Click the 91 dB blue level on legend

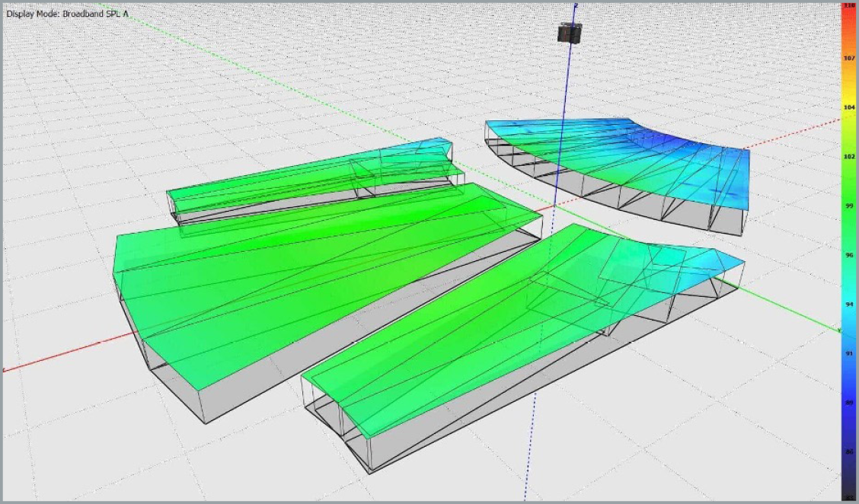pyautogui.click(x=848, y=353)
